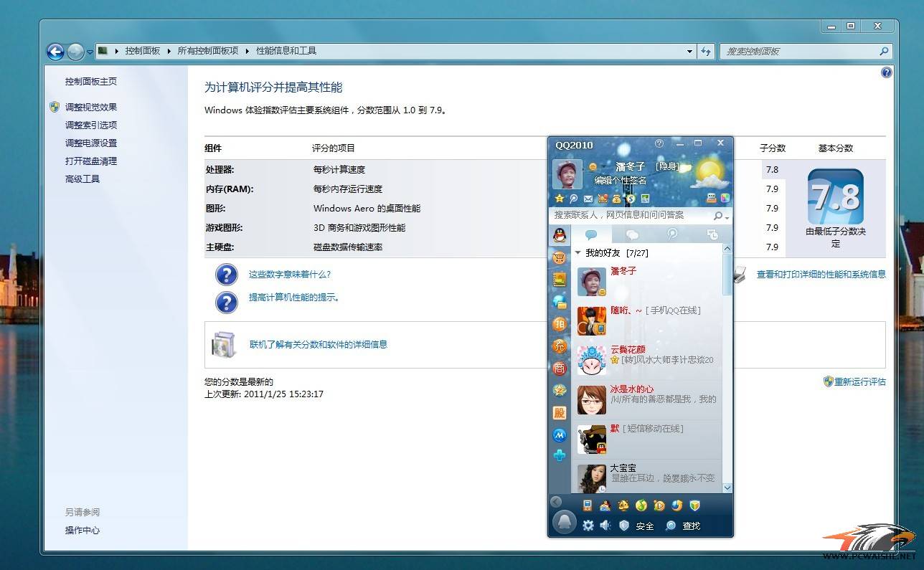Click the 股 stocks icon in QQ sidebar
Viewport: 924px width, 570px height.
point(560,413)
